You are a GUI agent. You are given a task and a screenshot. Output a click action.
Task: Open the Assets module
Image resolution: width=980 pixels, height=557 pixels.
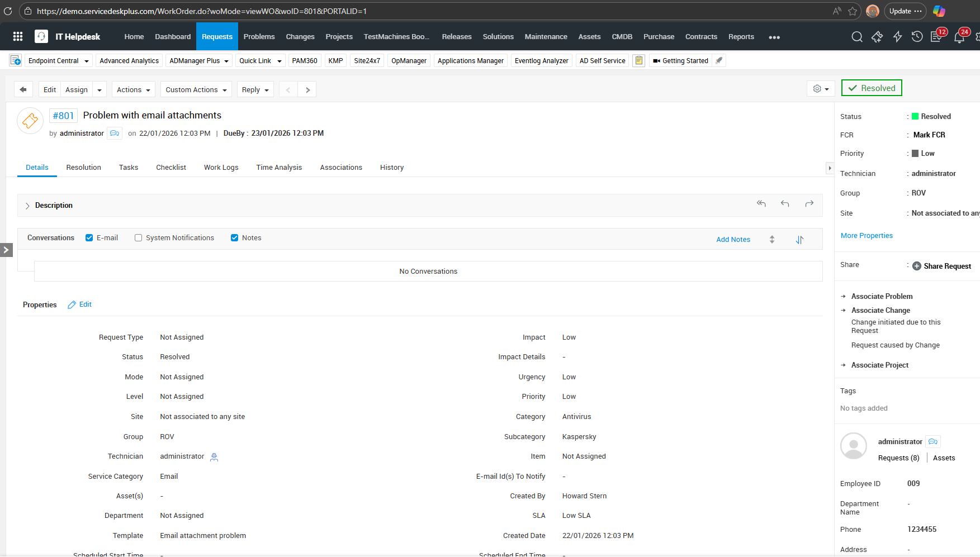[x=589, y=37]
